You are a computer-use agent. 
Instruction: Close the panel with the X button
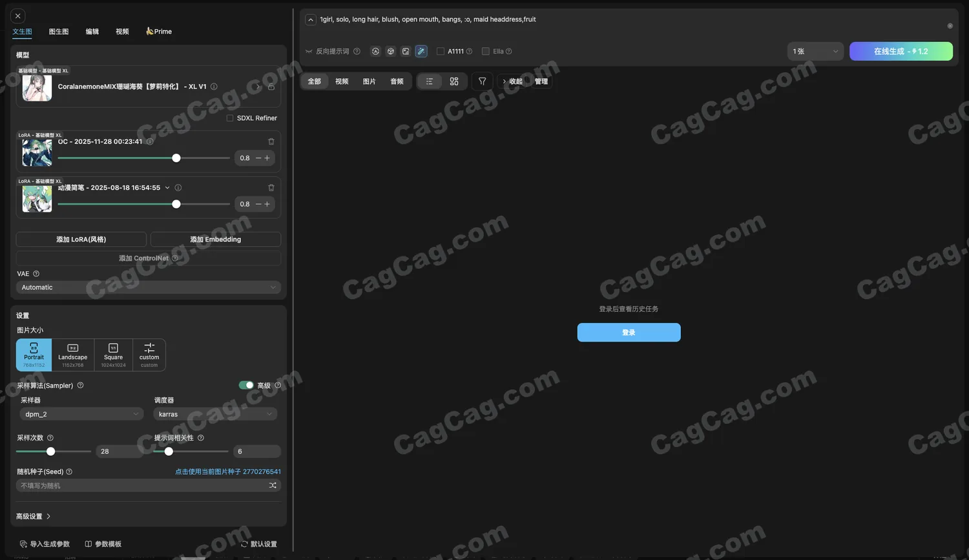(18, 16)
